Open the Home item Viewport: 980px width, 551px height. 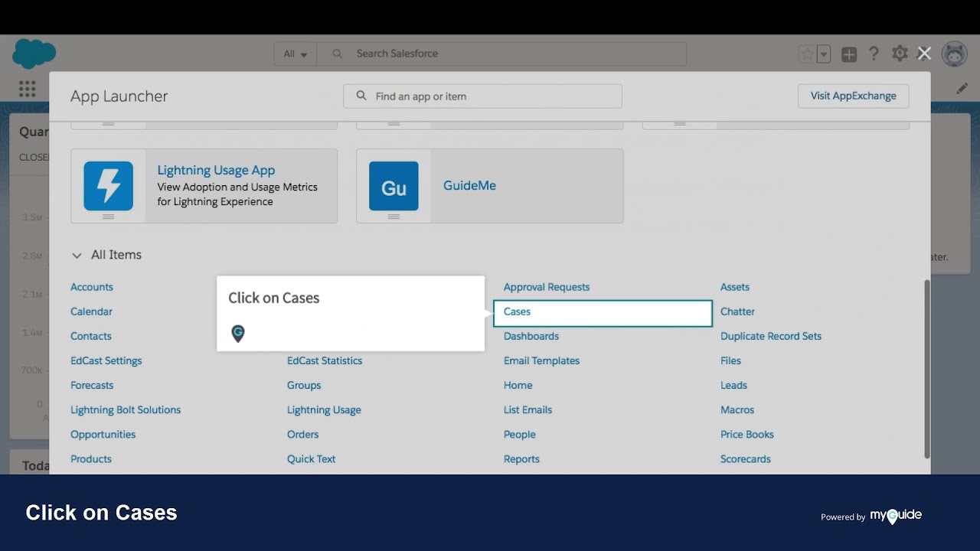tap(518, 385)
